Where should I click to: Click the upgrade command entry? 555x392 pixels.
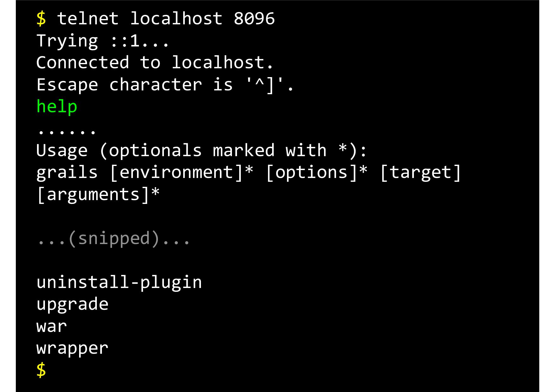[x=72, y=305]
